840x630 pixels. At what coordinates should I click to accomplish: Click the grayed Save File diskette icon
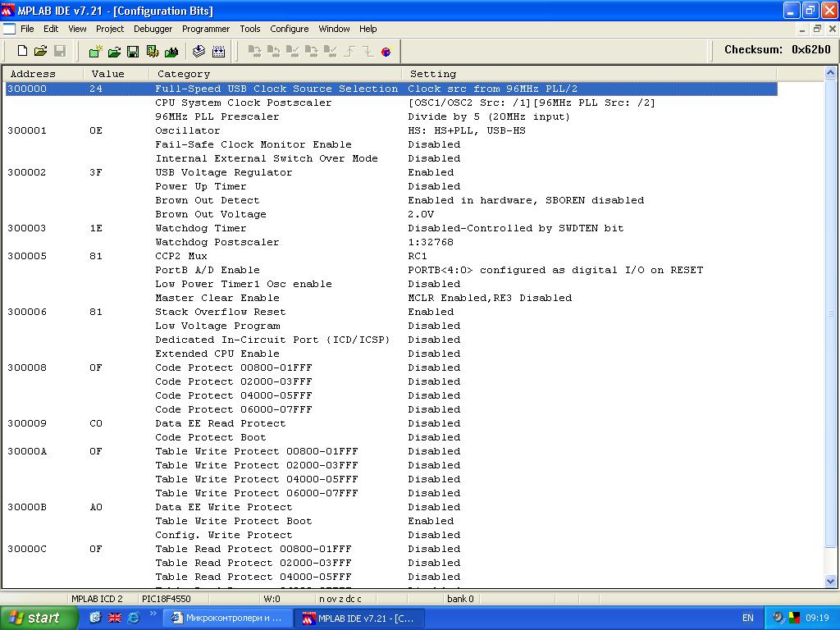pyautogui.click(x=60, y=51)
